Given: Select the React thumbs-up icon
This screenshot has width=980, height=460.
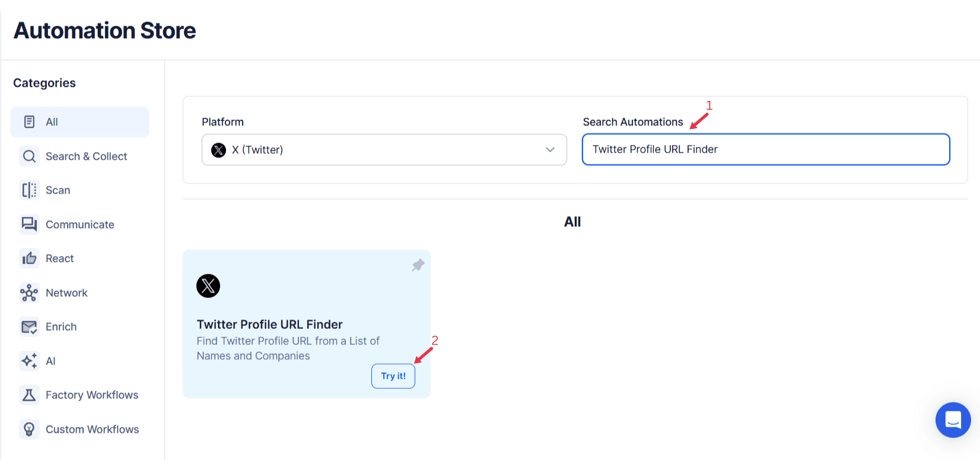Looking at the screenshot, I should [29, 258].
